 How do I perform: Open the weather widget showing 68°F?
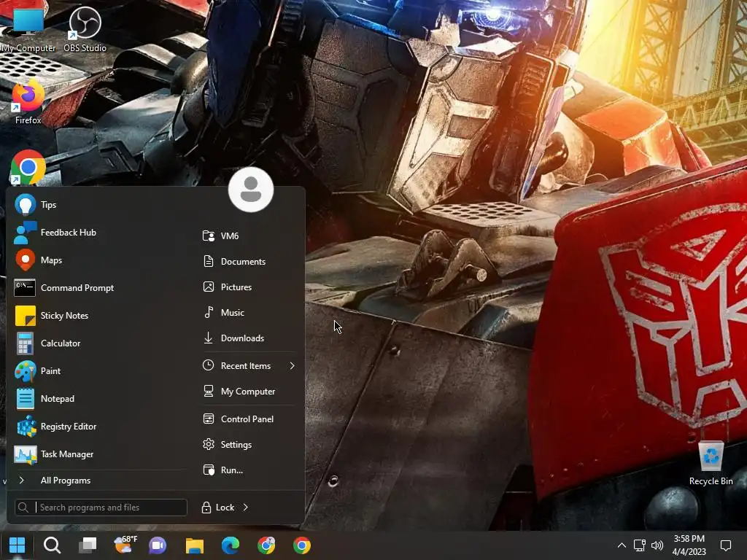pyautogui.click(x=125, y=545)
